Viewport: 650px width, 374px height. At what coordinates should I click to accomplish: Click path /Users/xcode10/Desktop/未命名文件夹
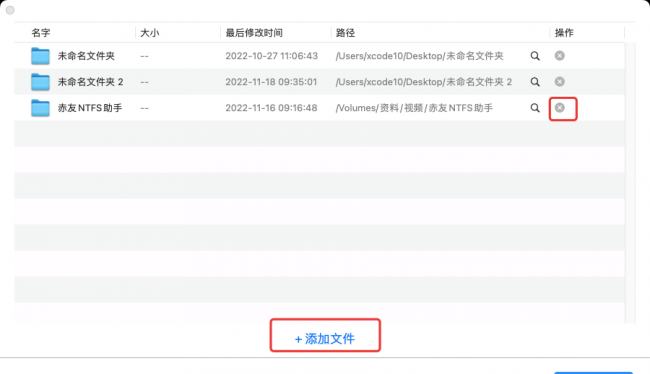point(420,56)
